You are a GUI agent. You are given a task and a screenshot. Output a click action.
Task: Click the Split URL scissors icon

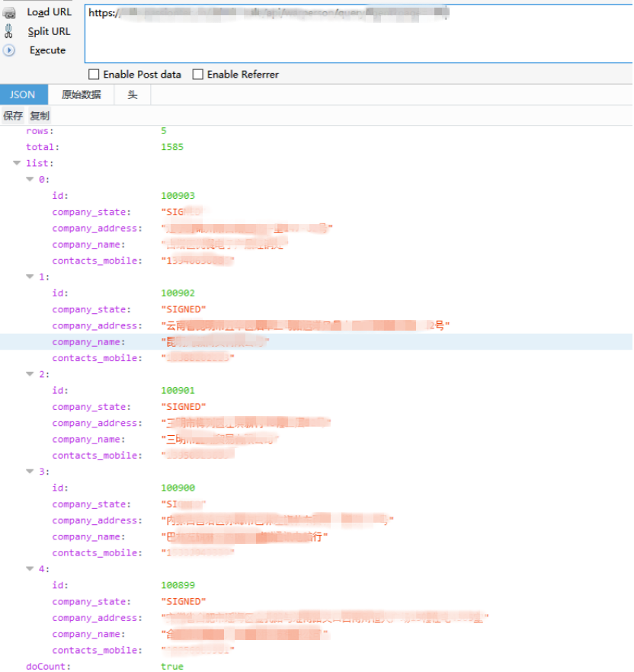[8, 31]
